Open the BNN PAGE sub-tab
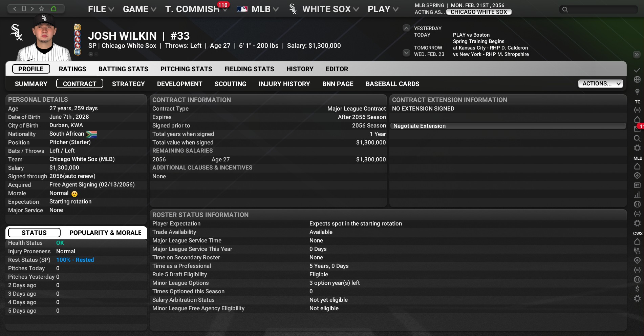 pyautogui.click(x=338, y=84)
